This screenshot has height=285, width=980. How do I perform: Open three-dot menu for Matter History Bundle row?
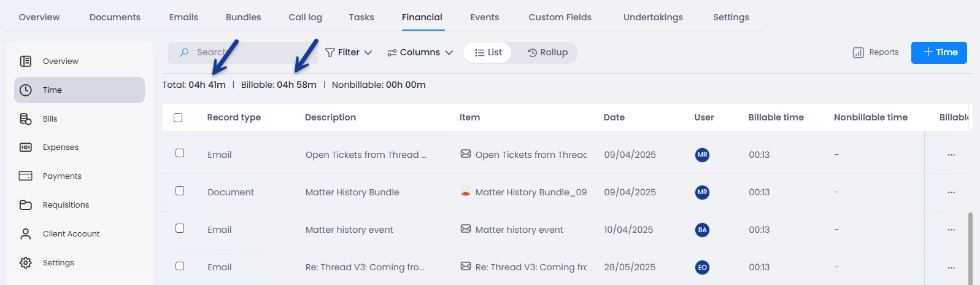(951, 192)
